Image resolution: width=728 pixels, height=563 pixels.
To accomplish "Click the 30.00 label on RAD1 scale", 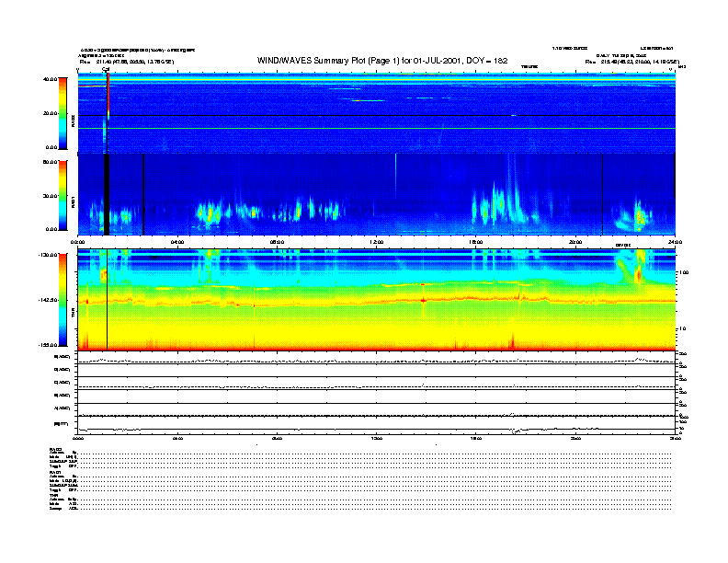I will tap(50, 196).
